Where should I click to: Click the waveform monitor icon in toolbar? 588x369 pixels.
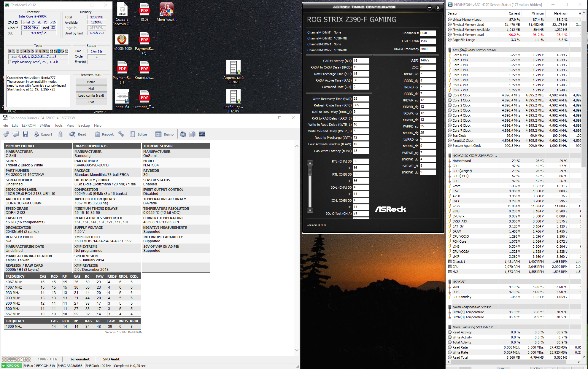coord(202,134)
